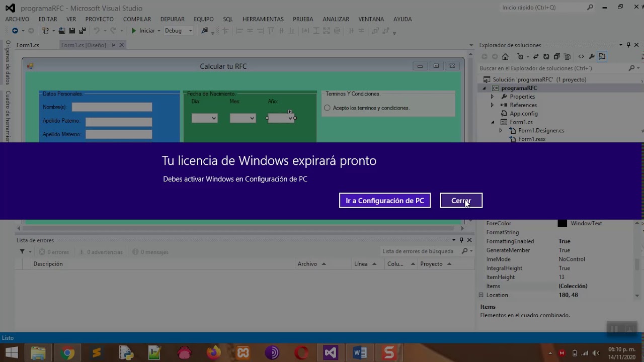Expand the Location property in properties grid
The height and width of the screenshot is (362, 644).
(481, 295)
